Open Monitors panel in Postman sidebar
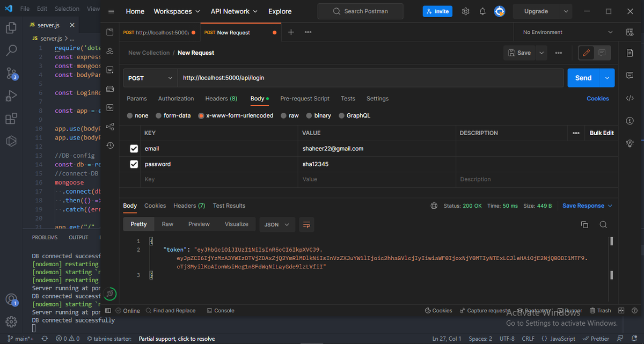 click(x=110, y=107)
